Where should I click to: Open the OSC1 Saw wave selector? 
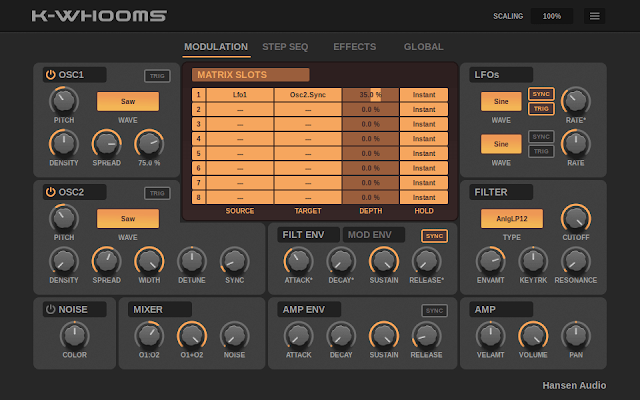128,101
